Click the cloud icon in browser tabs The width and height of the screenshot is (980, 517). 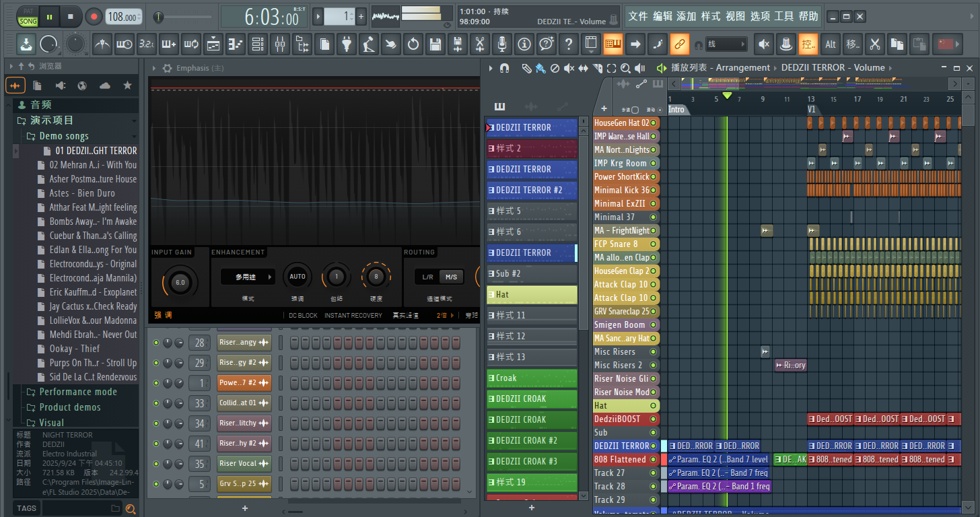104,85
